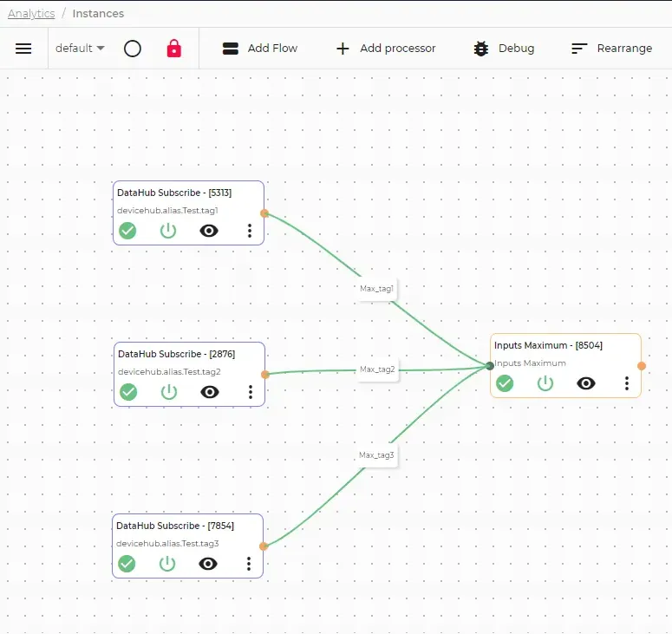Click eye icon on DataHub Subscribe [5313]
The image size is (672, 634).
click(209, 231)
